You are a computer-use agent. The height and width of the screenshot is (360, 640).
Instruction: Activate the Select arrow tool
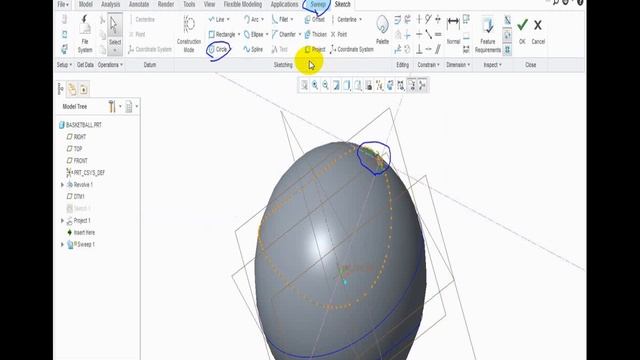click(115, 34)
